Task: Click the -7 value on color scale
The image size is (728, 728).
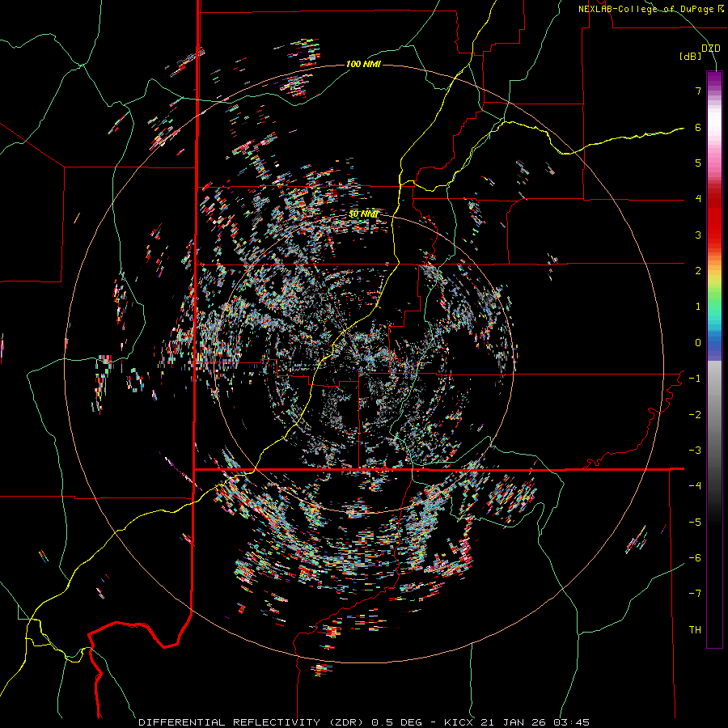Action: (x=695, y=594)
